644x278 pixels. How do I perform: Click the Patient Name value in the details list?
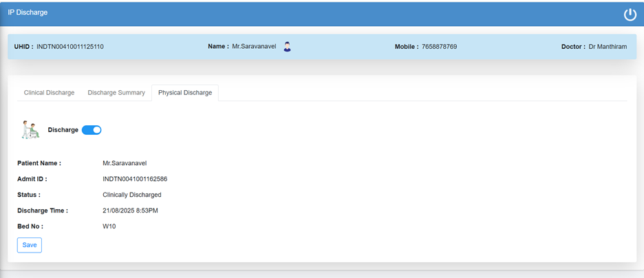pos(125,164)
